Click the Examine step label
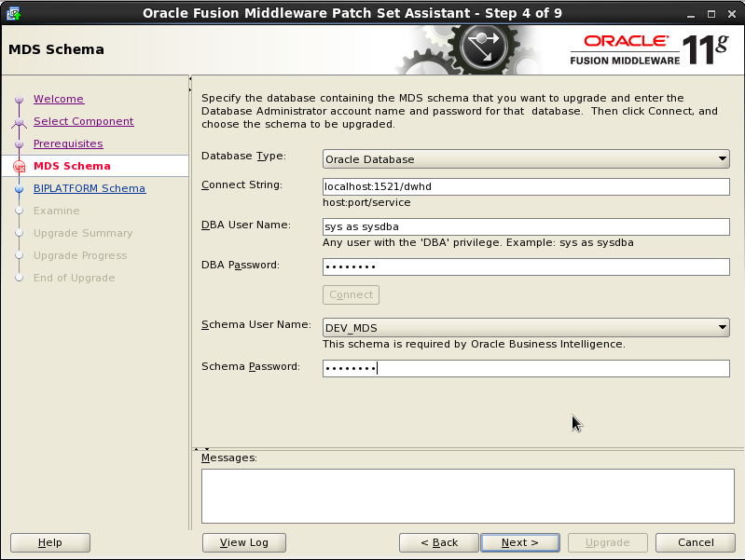The width and height of the screenshot is (745, 560). pyautogui.click(x=57, y=211)
